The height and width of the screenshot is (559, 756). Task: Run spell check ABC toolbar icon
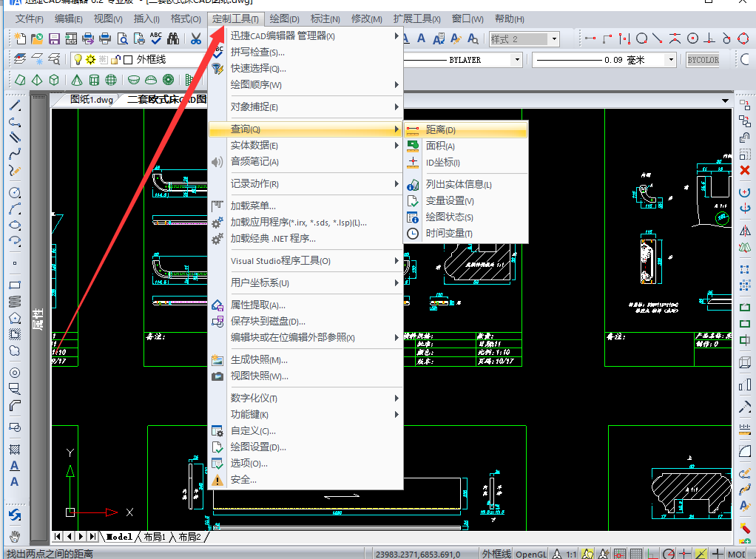click(156, 38)
